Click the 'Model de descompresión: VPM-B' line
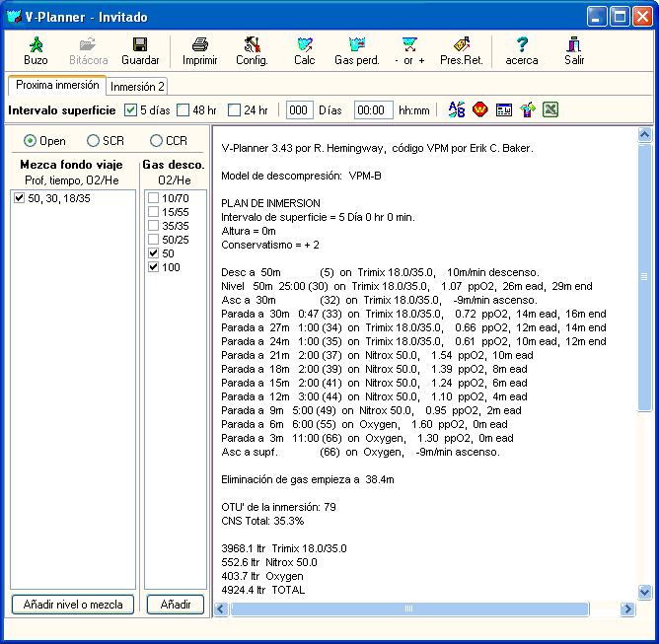Screen dimensions: 659x644 301,176
